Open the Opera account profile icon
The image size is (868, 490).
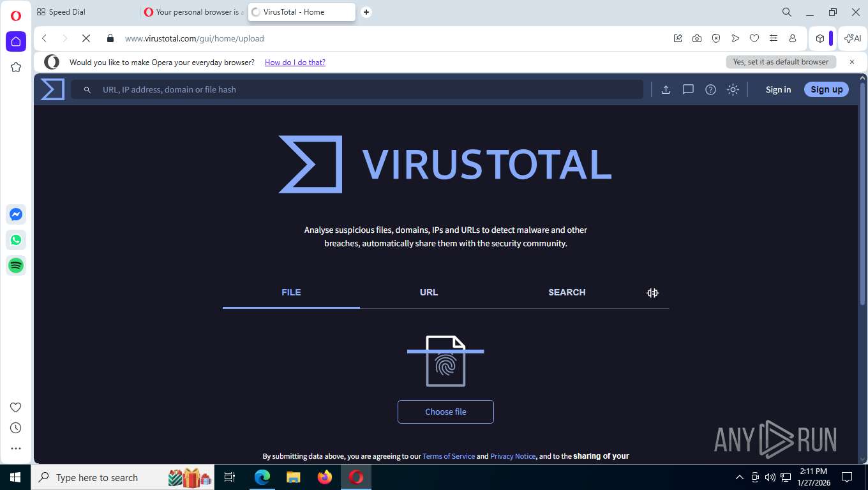(793, 38)
